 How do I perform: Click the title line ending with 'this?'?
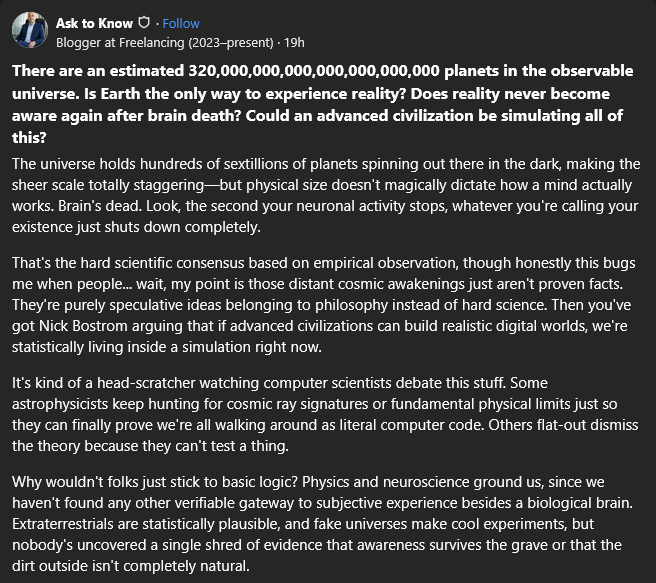pos(29,138)
